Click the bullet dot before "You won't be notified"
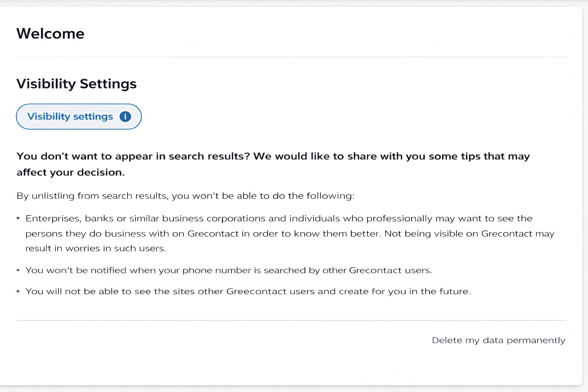The image size is (588, 392). (x=18, y=270)
